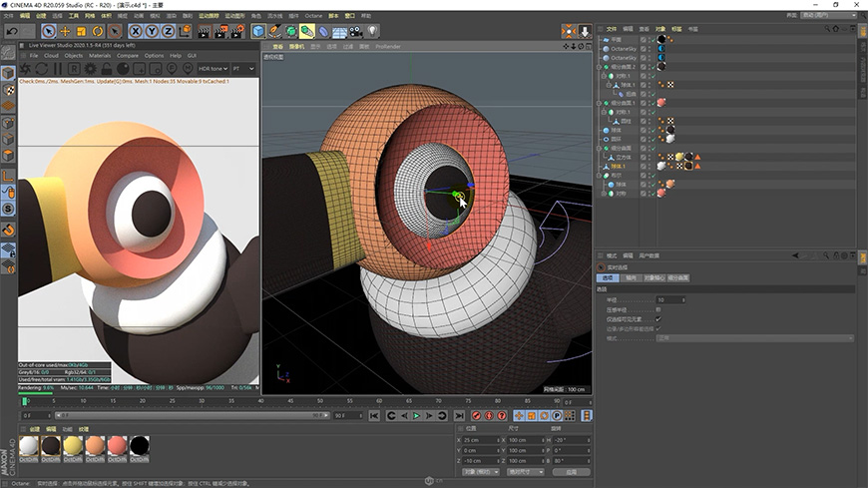Click the floor grid environment icon

click(x=340, y=32)
